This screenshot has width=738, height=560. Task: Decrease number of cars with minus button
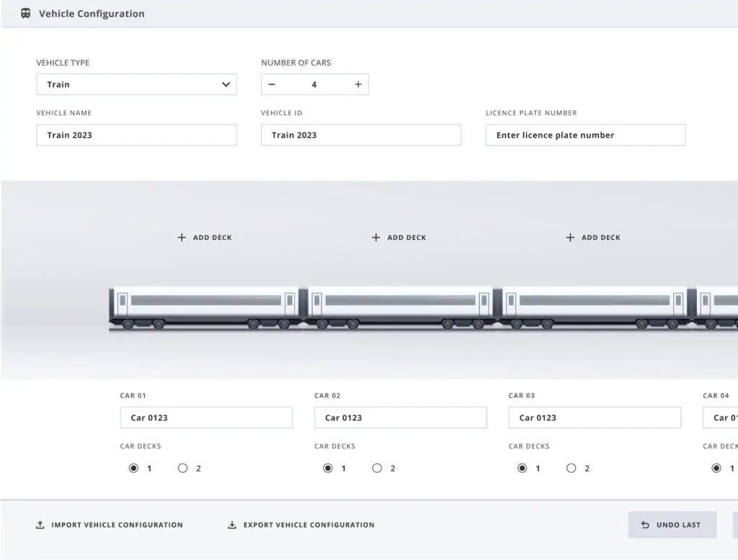click(272, 84)
